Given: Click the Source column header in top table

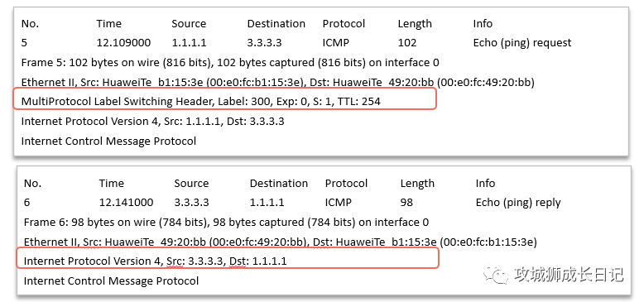Looking at the screenshot, I should (x=189, y=24).
